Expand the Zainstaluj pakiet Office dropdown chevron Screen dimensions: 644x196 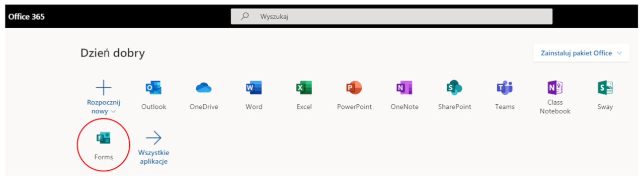(619, 53)
